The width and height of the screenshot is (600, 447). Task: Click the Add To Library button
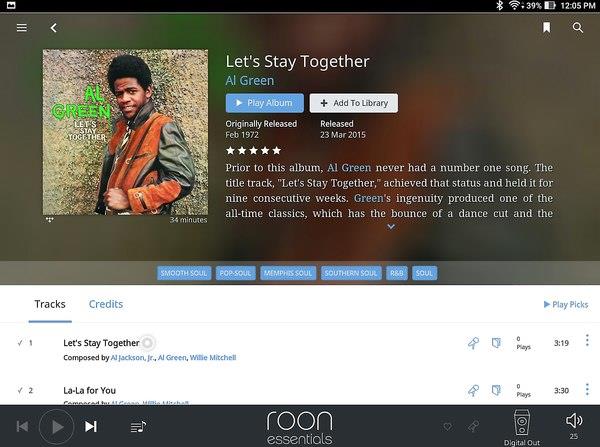point(354,103)
